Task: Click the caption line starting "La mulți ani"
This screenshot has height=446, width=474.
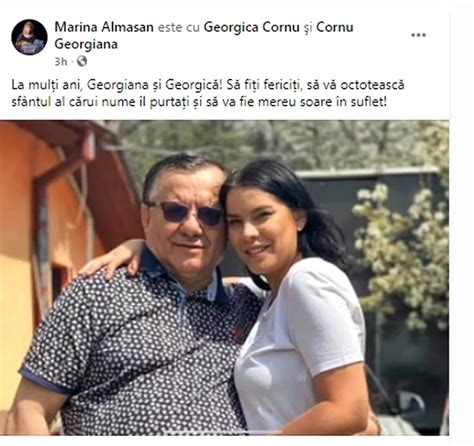Action: pos(208,85)
